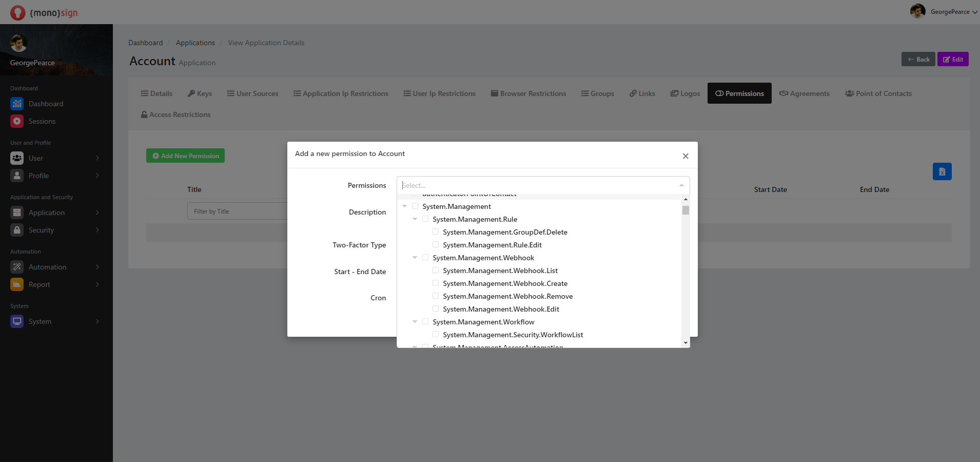Enable the System.Management.Webhook.List checkbox
This screenshot has height=462, width=980.
(x=436, y=270)
